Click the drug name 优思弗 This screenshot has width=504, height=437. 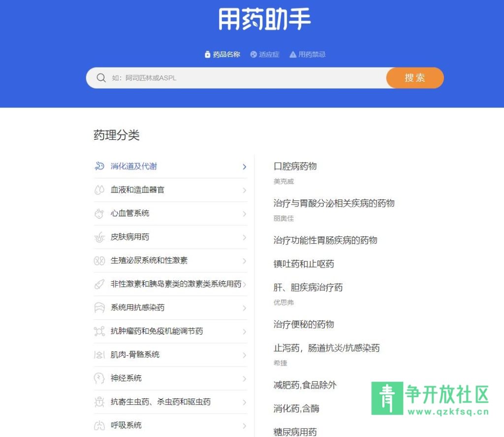[283, 303]
